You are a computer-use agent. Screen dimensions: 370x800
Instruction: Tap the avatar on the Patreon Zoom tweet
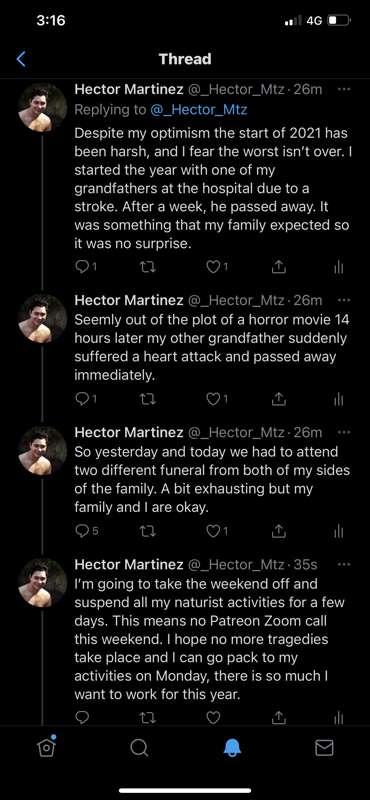42,582
